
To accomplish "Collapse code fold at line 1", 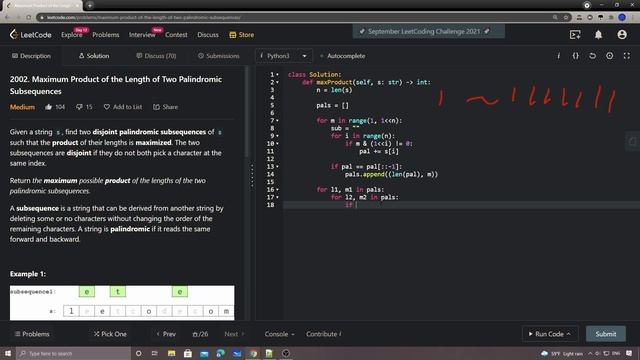I will 278,75.
